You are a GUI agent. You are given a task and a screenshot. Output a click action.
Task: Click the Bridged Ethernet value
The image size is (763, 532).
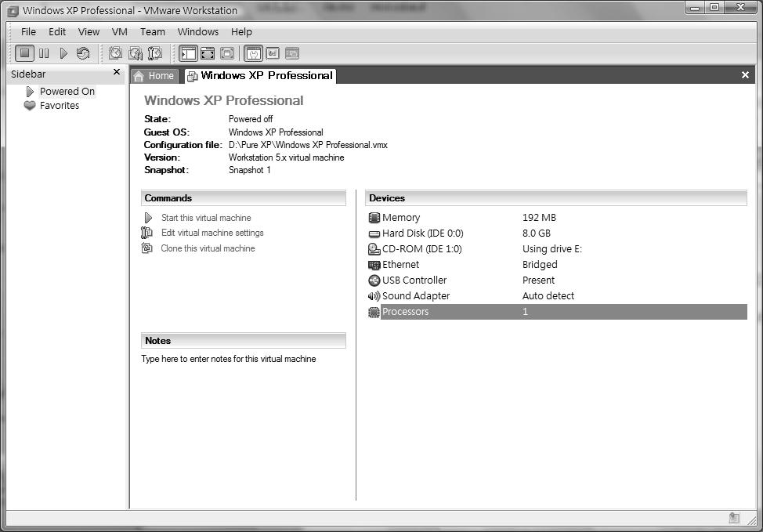pyautogui.click(x=540, y=265)
